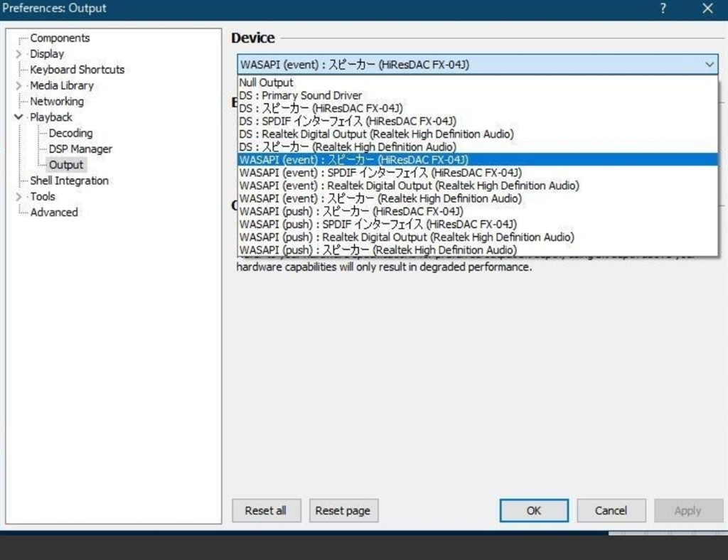Screen dimensions: 728x560
Task: Expand the Media Library tree node
Action: pyautogui.click(x=18, y=85)
